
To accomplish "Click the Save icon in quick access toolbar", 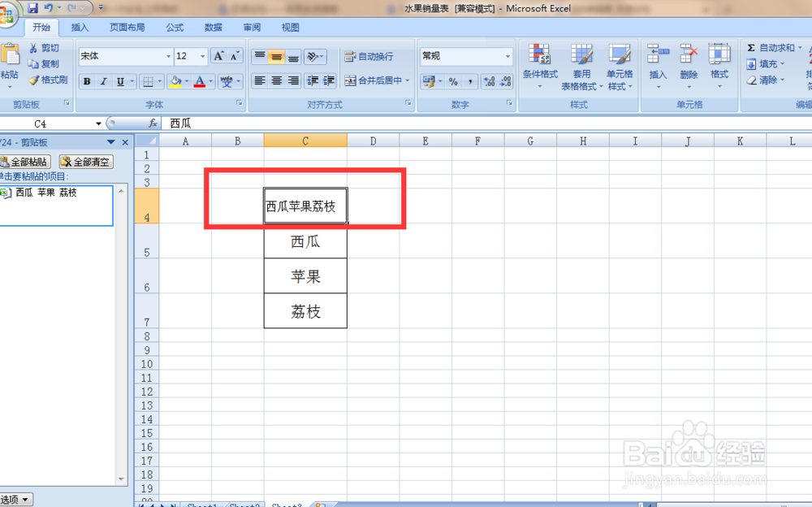I will [33, 8].
